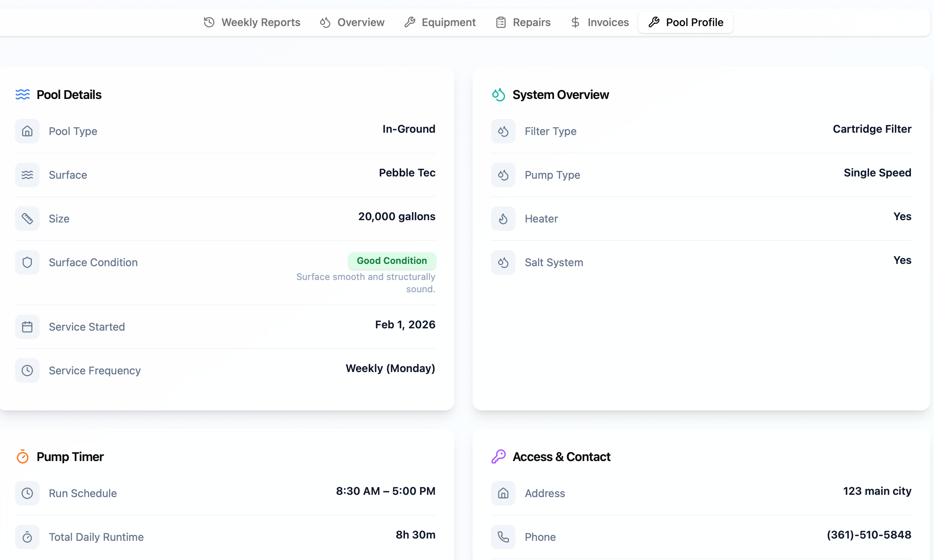Click the Good Condition status badge
Screen dimensions: 934x560
point(392,261)
